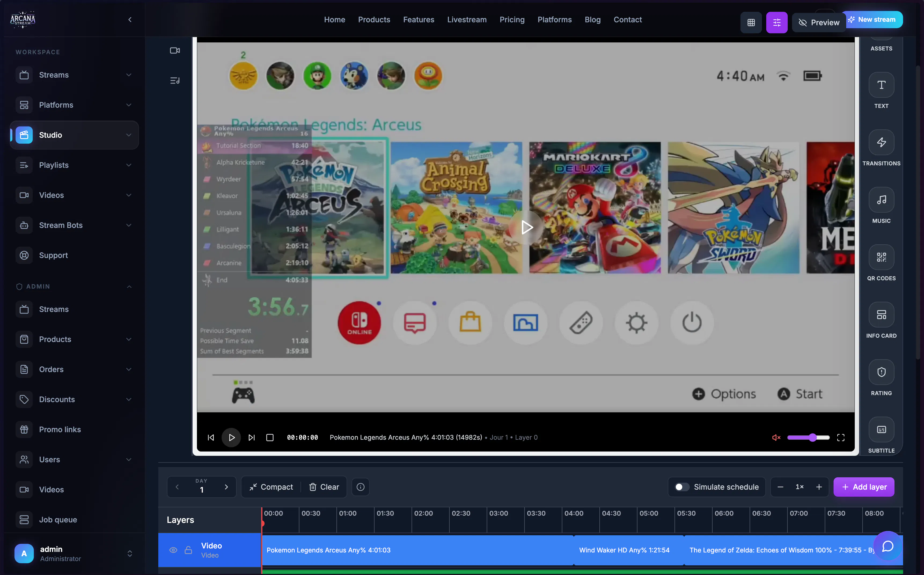Expand the admin Products menu
The width and height of the screenshot is (924, 575).
coord(129,339)
